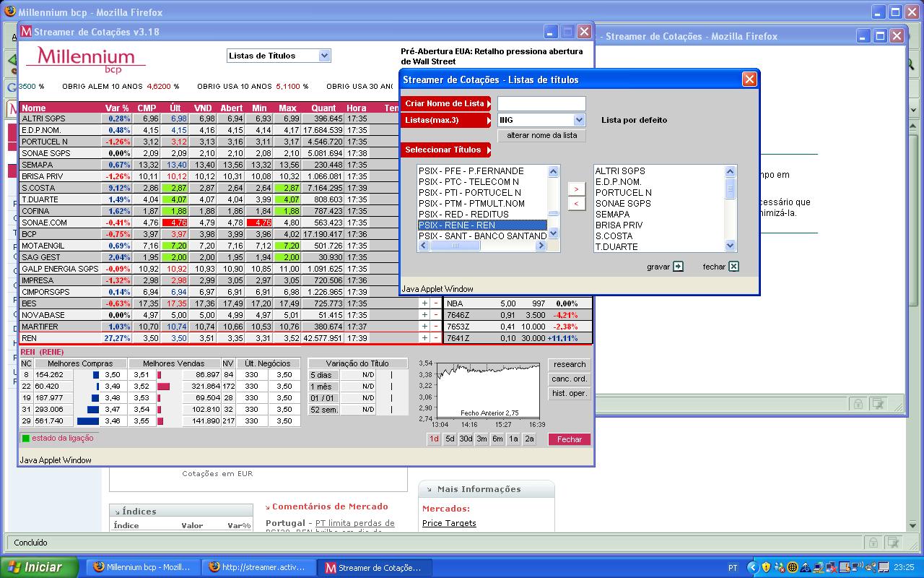Click the plus button beside the 7646Z row
Screen dimensions: 924x578
424,315
